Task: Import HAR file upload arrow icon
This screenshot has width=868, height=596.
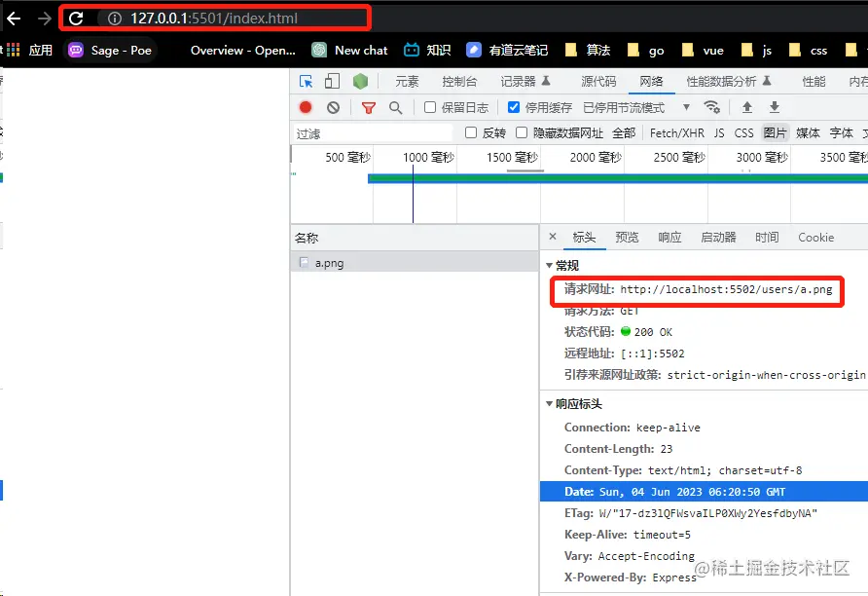Action: tap(746, 107)
